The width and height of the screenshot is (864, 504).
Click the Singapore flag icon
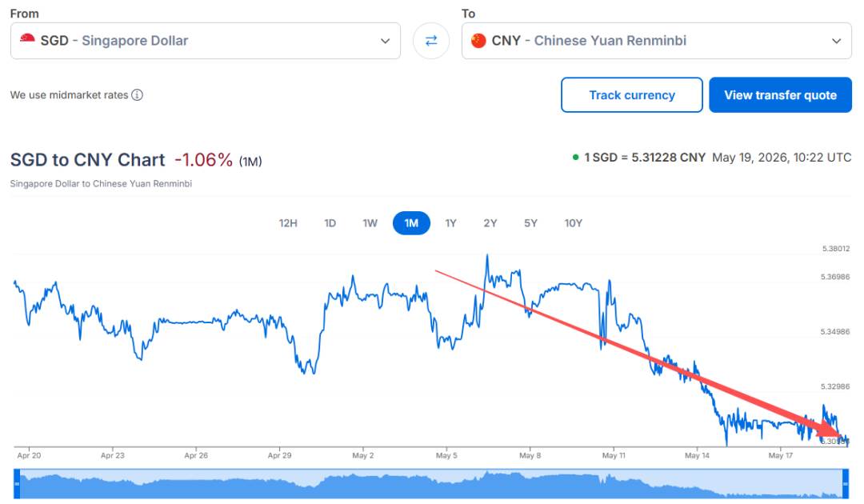point(27,39)
